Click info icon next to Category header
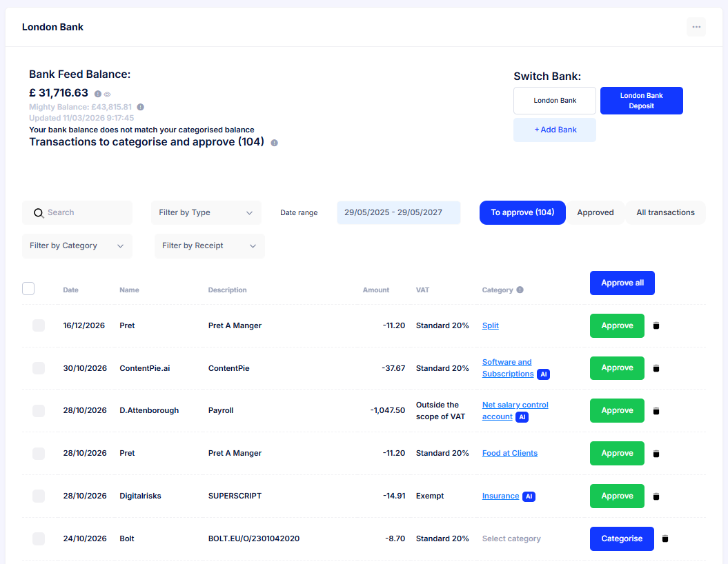This screenshot has width=728, height=564. pyautogui.click(x=520, y=290)
